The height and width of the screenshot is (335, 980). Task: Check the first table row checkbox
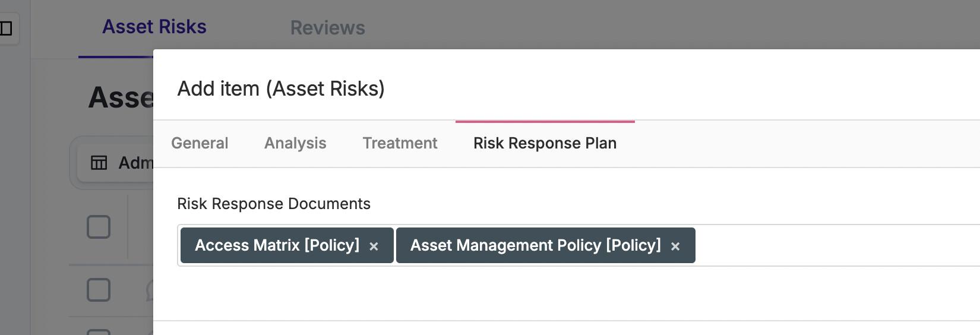point(99,290)
